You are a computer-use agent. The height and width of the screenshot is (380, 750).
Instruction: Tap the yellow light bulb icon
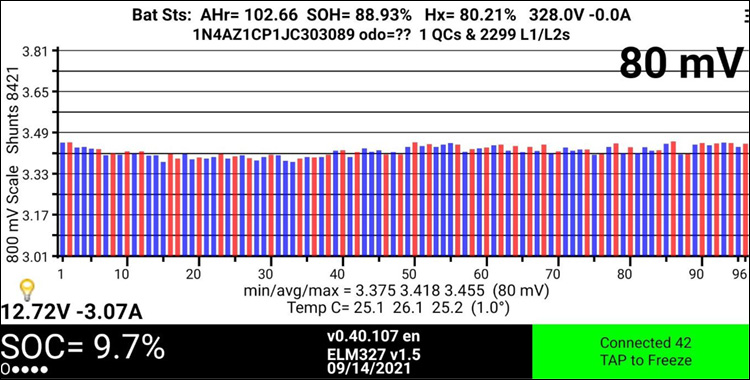pos(28,291)
